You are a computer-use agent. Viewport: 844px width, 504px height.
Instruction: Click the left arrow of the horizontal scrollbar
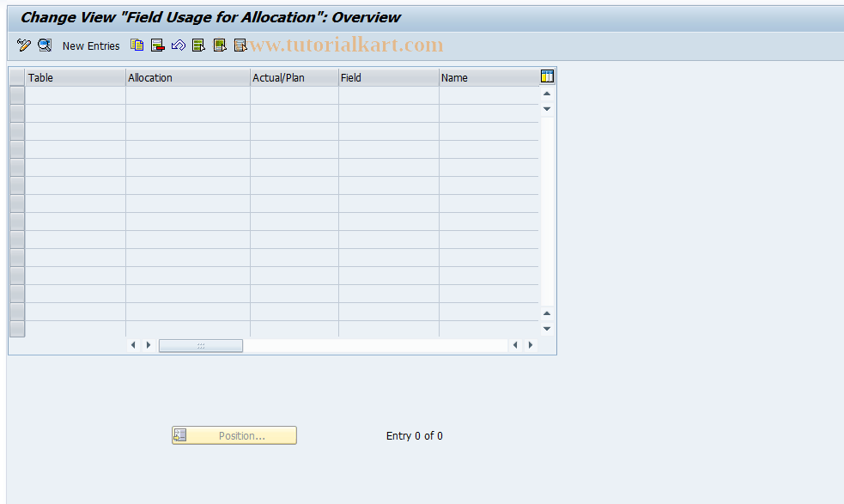133,345
